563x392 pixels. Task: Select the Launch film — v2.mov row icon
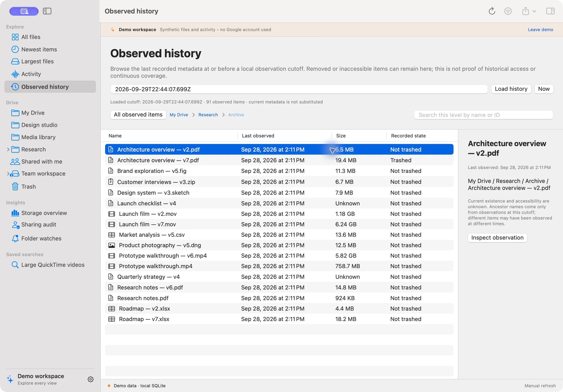pos(112,214)
